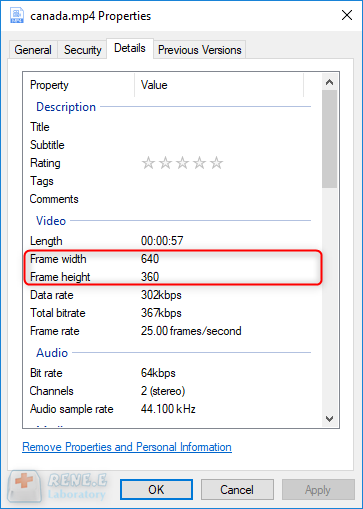The image size is (363, 509).
Task: Click the 640 frame width value
Action: pos(150,259)
